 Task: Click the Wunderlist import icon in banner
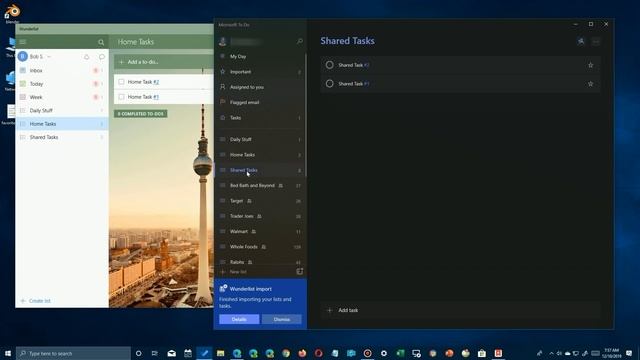click(x=223, y=289)
